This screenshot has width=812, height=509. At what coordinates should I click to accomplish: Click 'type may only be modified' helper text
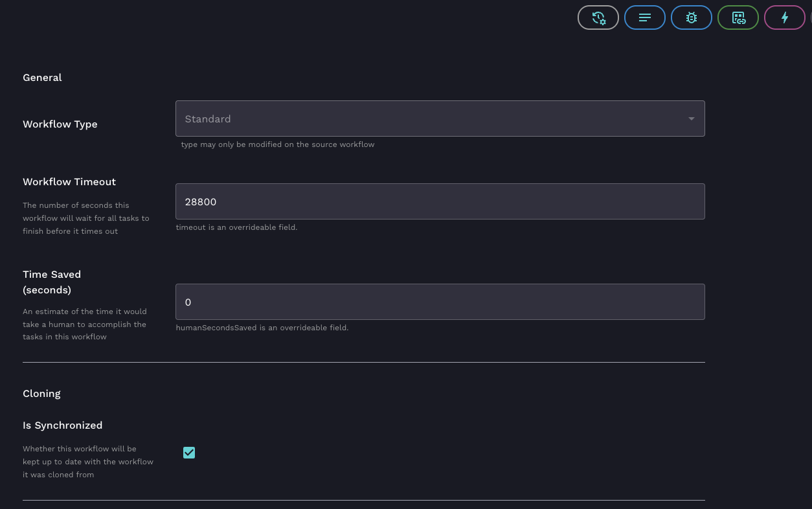278,144
